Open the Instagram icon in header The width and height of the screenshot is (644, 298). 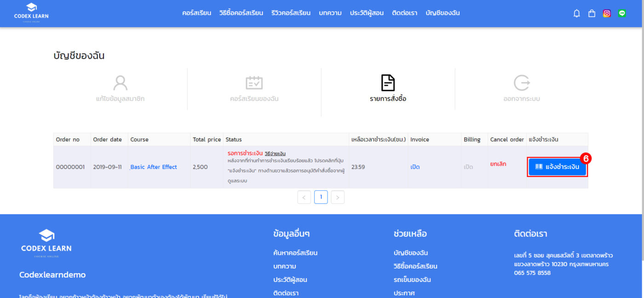pos(607,13)
